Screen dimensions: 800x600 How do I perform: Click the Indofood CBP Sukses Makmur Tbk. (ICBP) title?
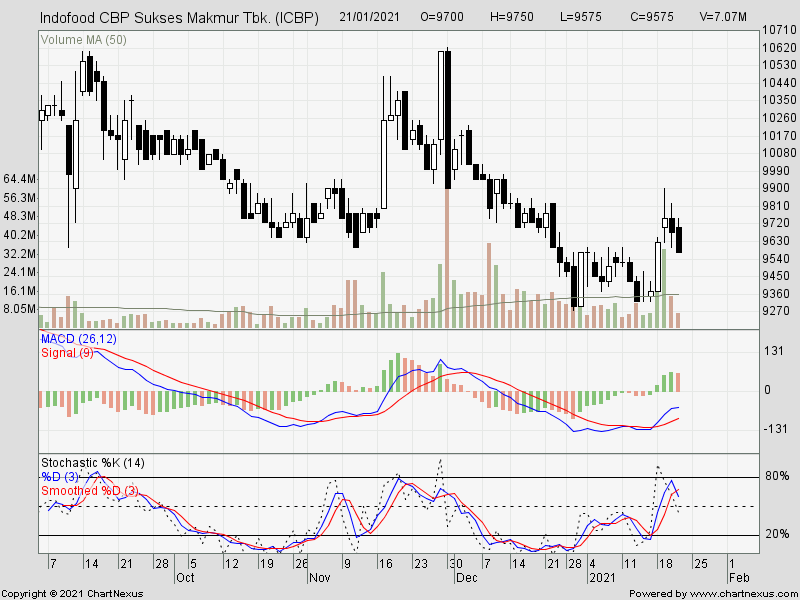pos(179,18)
